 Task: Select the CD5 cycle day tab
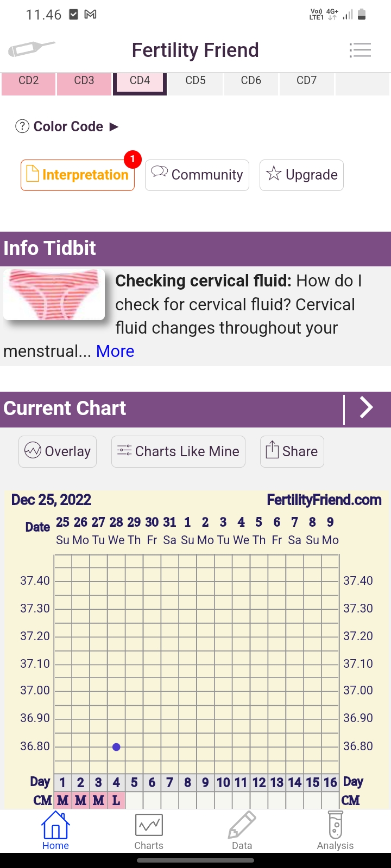[x=195, y=81]
